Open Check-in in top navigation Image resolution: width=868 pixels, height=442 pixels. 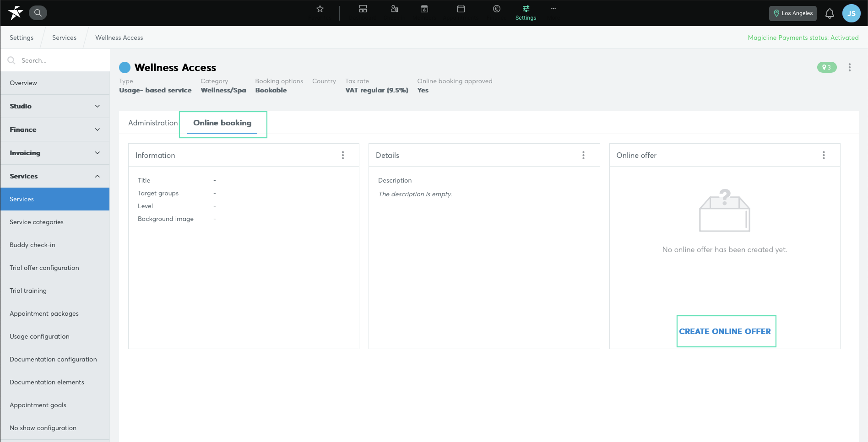(395, 9)
